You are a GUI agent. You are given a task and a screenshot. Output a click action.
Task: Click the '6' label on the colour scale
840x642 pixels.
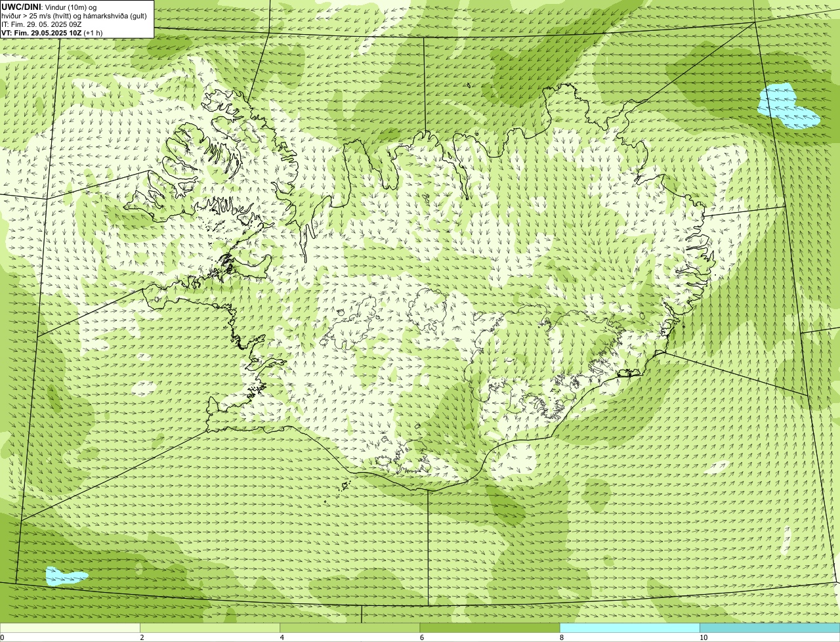pos(421,637)
